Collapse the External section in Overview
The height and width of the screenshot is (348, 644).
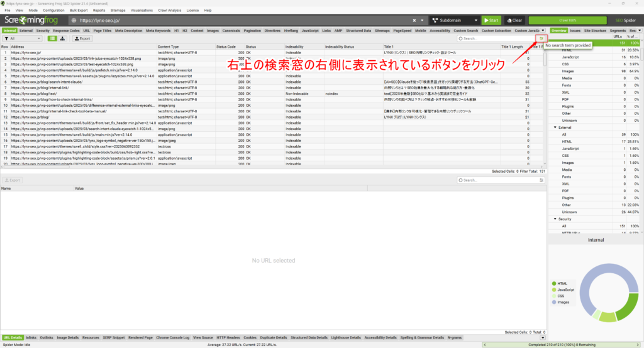pos(555,127)
